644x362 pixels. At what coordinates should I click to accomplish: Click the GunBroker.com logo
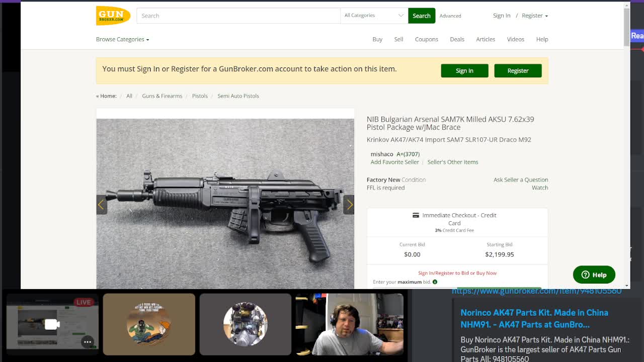113,16
